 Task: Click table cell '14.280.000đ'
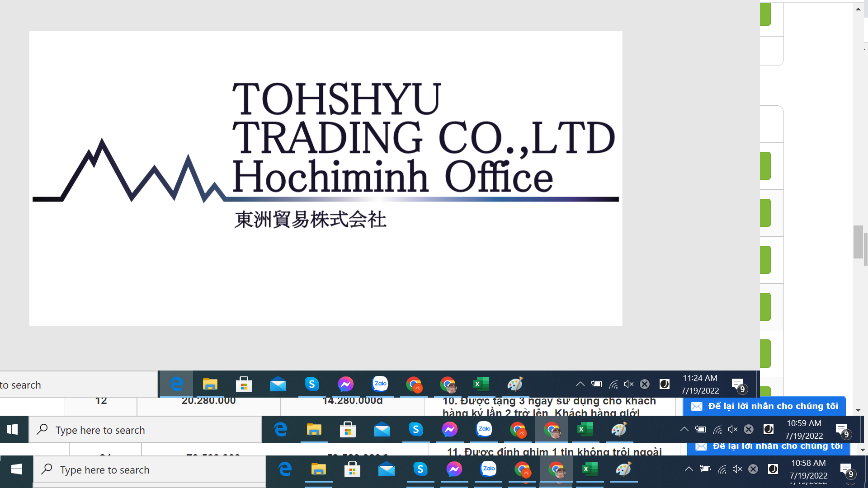(x=352, y=401)
